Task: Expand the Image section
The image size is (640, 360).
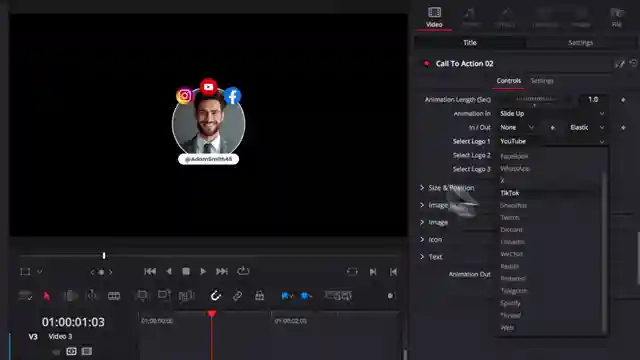Action: (x=435, y=222)
